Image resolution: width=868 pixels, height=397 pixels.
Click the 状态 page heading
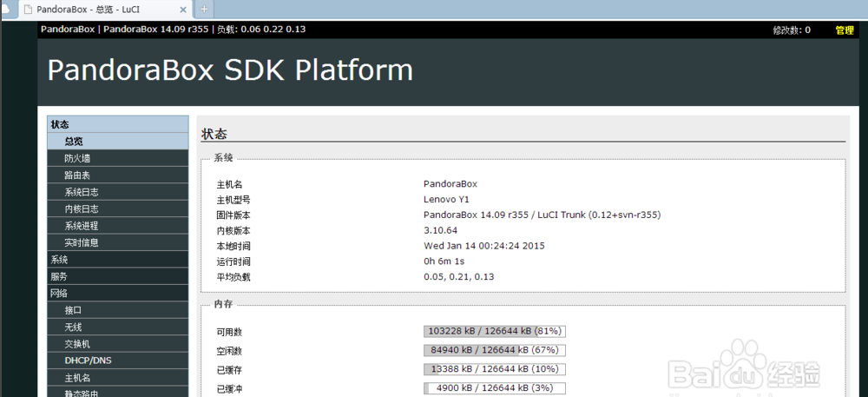214,134
